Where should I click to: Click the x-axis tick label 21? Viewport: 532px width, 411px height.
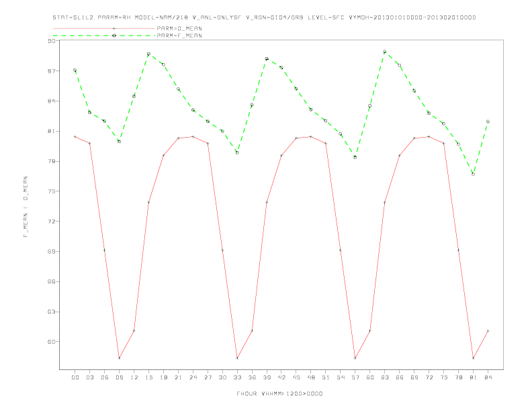click(178, 377)
